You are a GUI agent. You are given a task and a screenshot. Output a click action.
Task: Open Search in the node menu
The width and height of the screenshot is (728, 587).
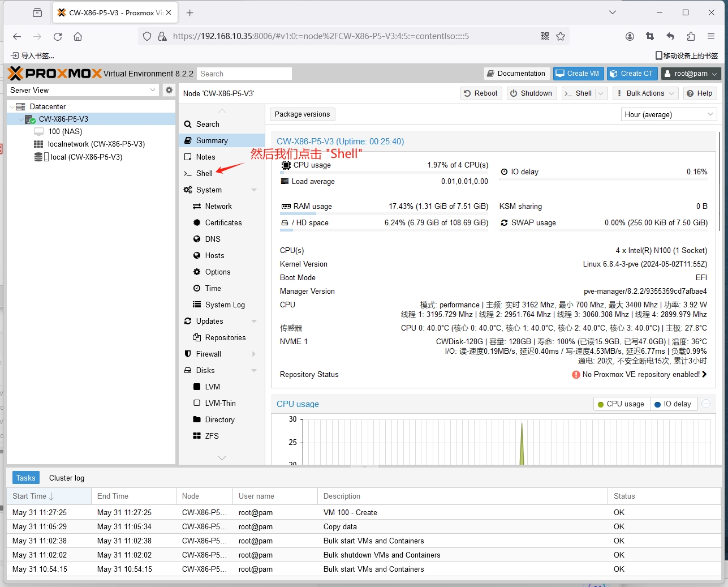[x=208, y=124]
